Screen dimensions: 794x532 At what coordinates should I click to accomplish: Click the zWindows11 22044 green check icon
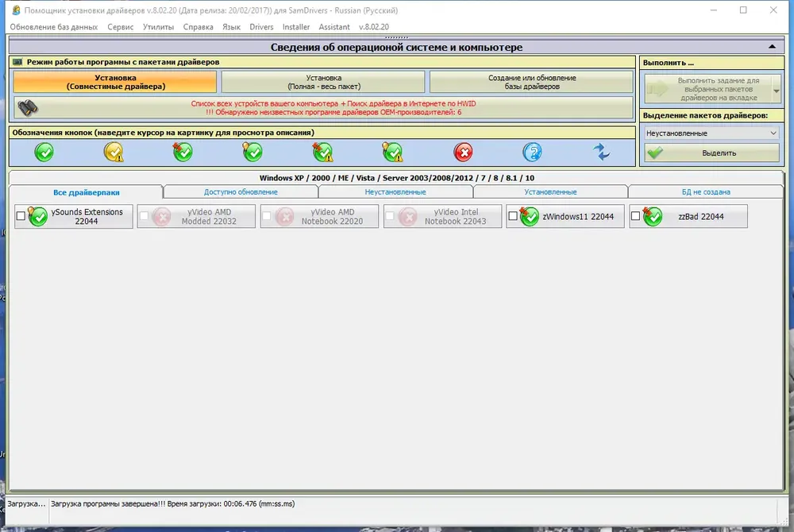[529, 216]
